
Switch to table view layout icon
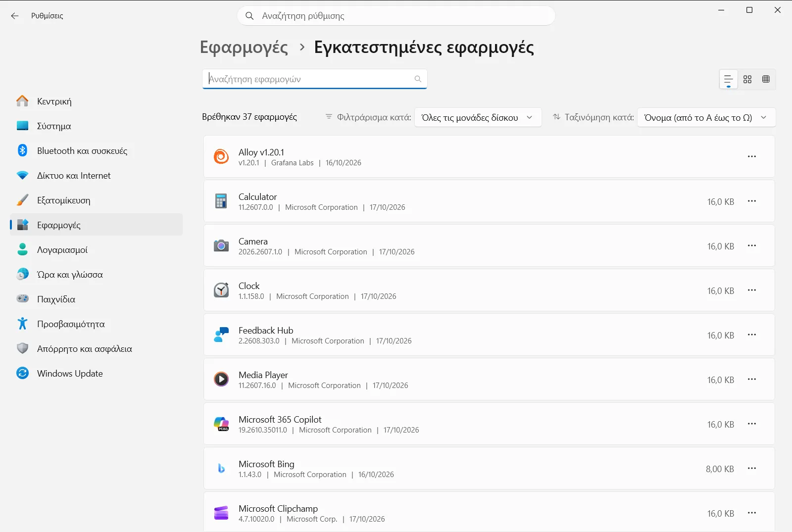(x=766, y=79)
